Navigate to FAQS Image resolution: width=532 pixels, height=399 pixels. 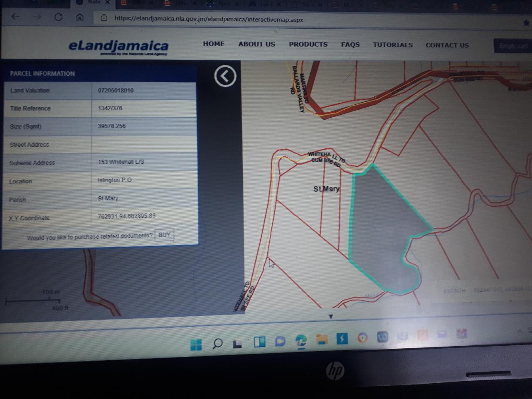click(350, 44)
